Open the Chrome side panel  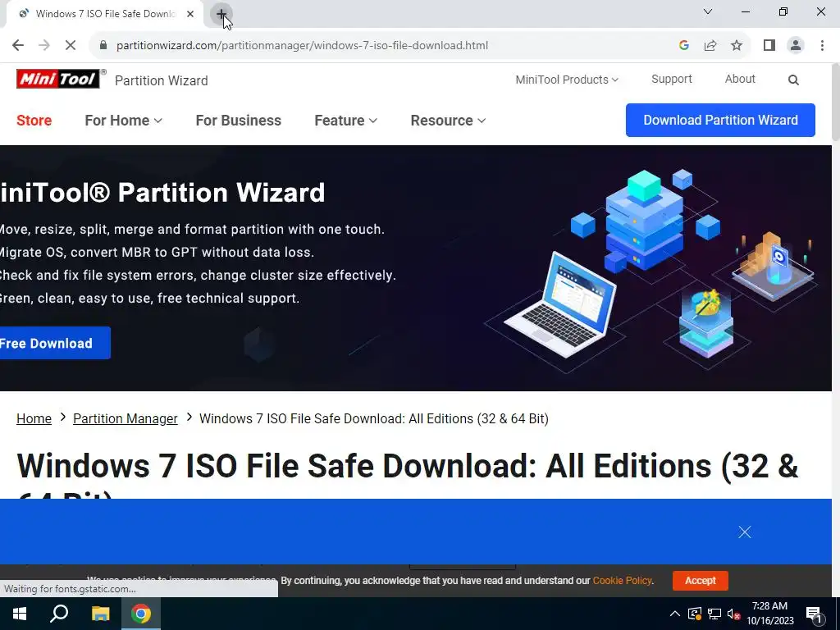pos(769,46)
